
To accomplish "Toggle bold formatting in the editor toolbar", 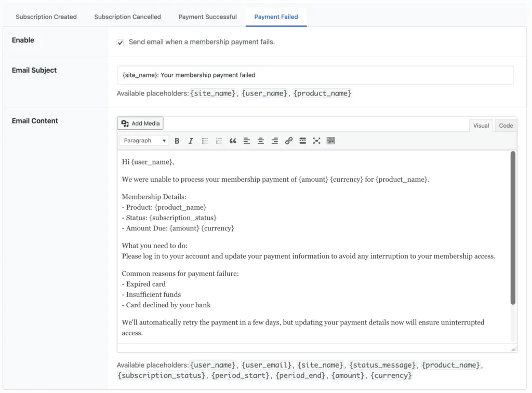I will click(x=177, y=141).
